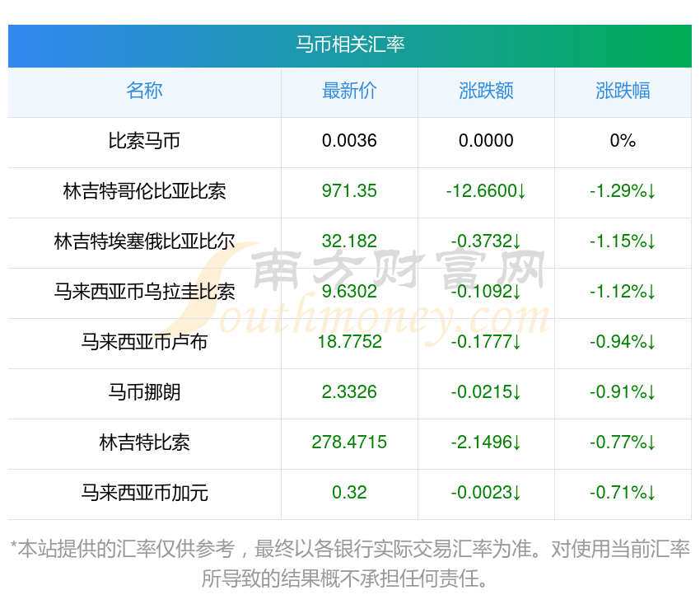Click the -0.1777 change amount
The width and height of the screenshot is (700, 604).
(x=486, y=342)
